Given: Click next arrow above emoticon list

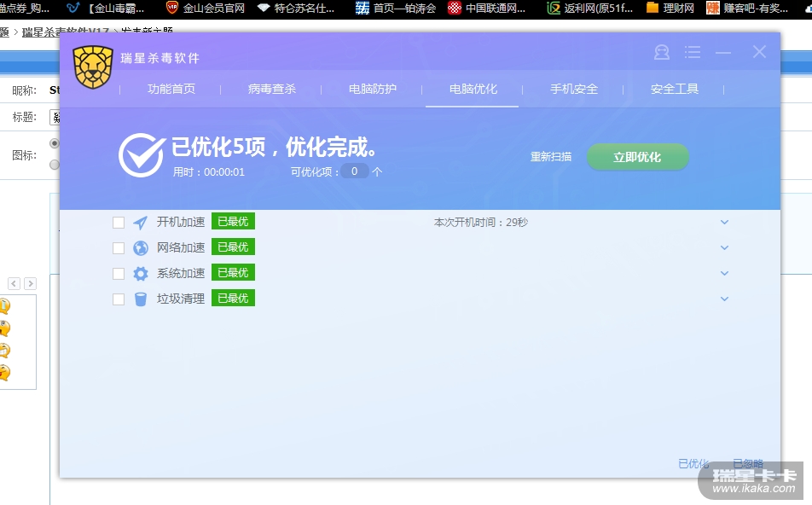Looking at the screenshot, I should [x=30, y=283].
